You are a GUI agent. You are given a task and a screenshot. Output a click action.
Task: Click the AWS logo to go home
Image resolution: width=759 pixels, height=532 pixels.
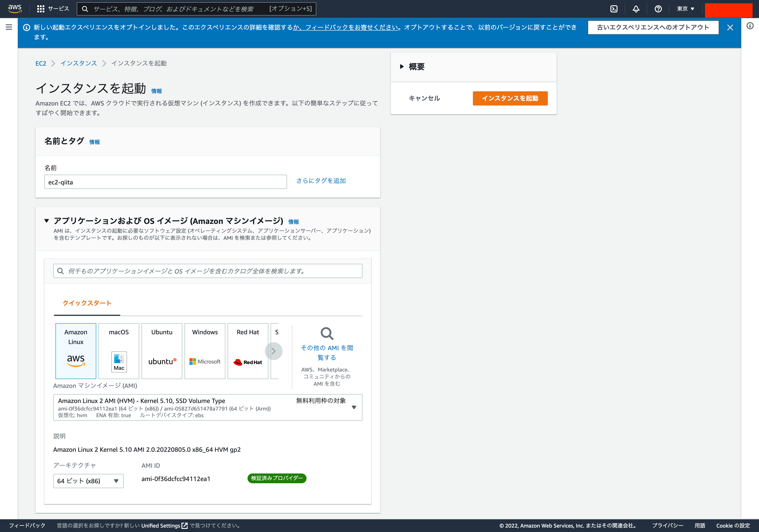click(x=15, y=9)
